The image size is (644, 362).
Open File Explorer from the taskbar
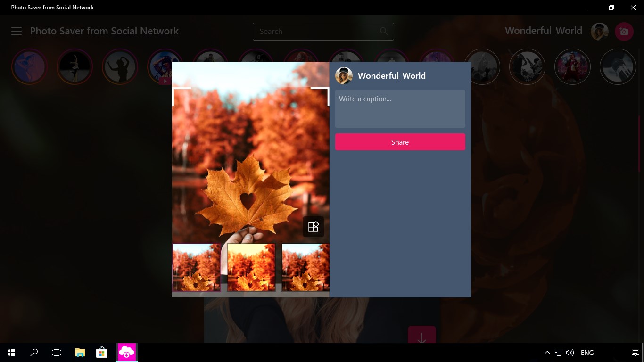(80, 352)
